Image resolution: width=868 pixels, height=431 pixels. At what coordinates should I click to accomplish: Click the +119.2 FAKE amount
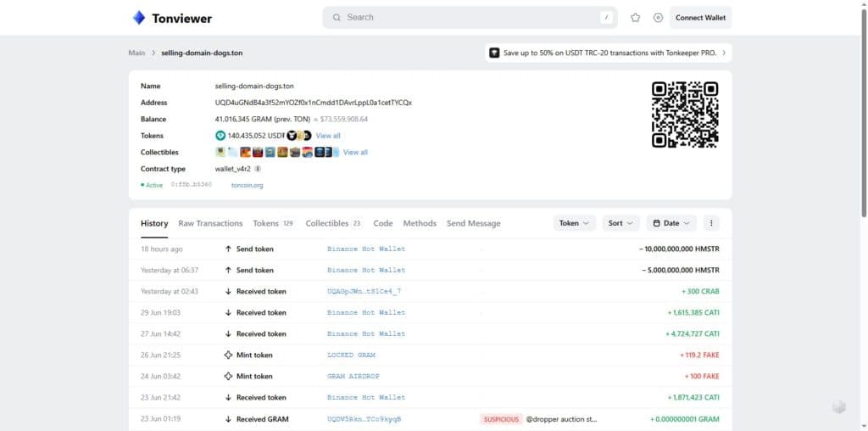point(699,355)
